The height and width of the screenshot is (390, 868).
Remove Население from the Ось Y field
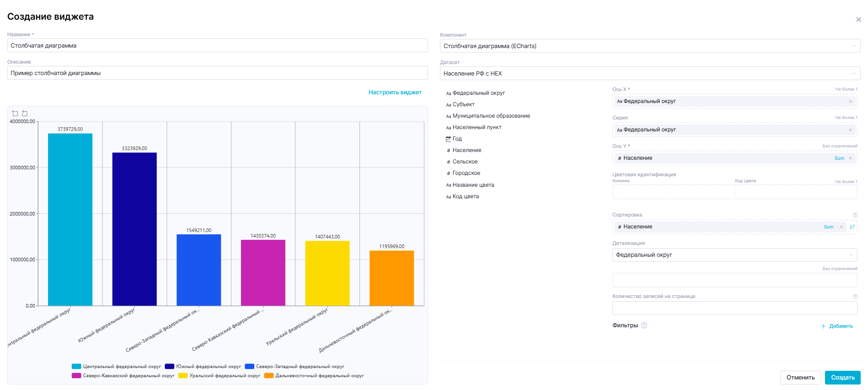pos(850,158)
